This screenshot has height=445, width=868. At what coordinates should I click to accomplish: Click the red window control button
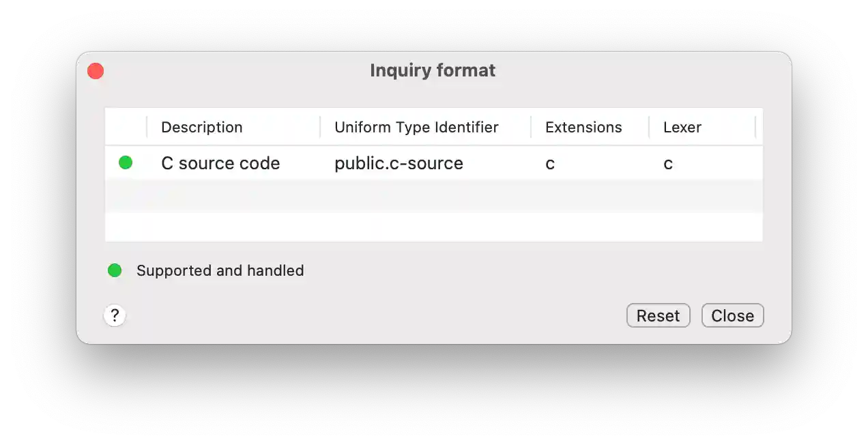[96, 70]
